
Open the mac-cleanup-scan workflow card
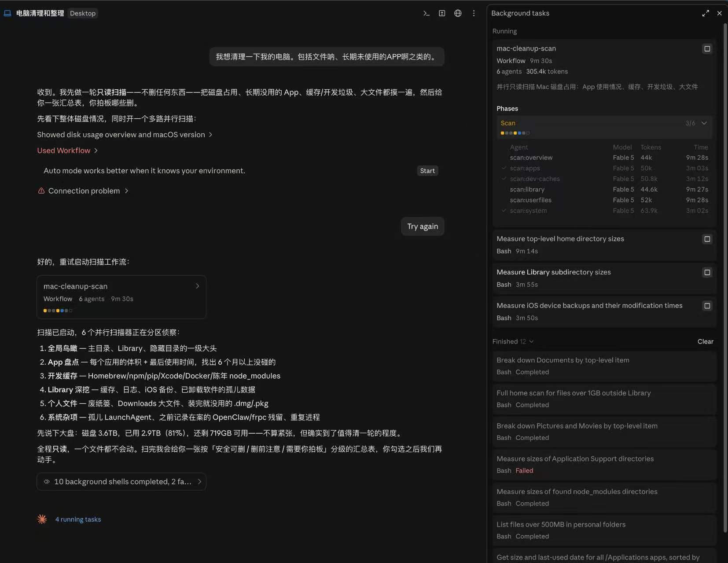[x=121, y=297]
